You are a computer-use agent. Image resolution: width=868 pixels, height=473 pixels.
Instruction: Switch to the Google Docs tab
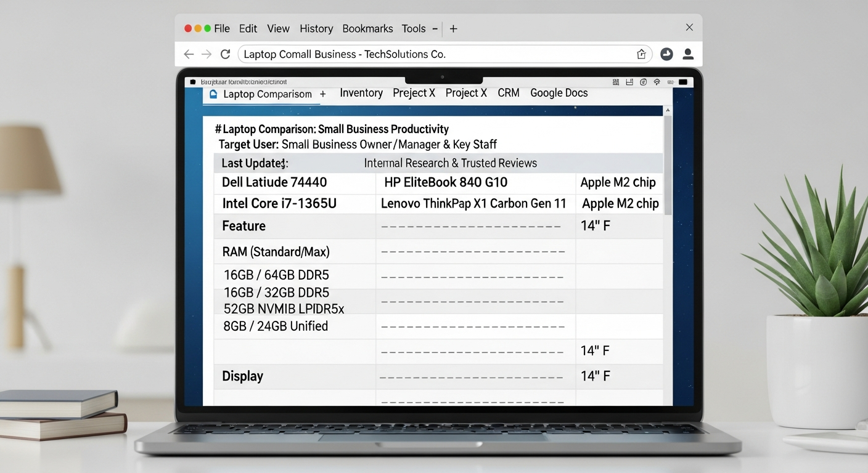(x=559, y=93)
